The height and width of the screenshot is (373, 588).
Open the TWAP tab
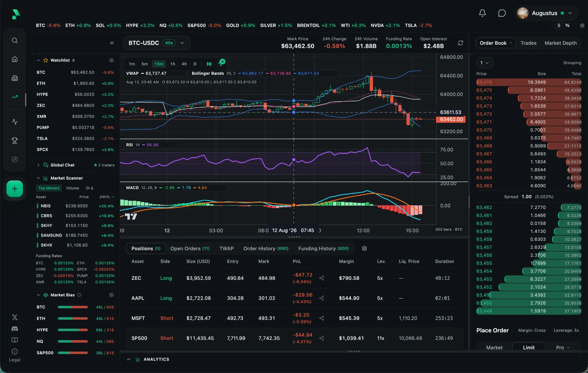[x=226, y=249]
